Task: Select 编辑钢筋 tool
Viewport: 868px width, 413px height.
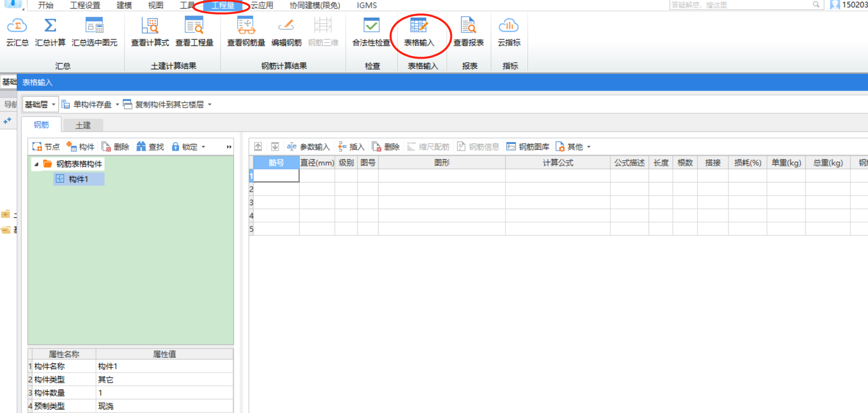Action: 286,32
